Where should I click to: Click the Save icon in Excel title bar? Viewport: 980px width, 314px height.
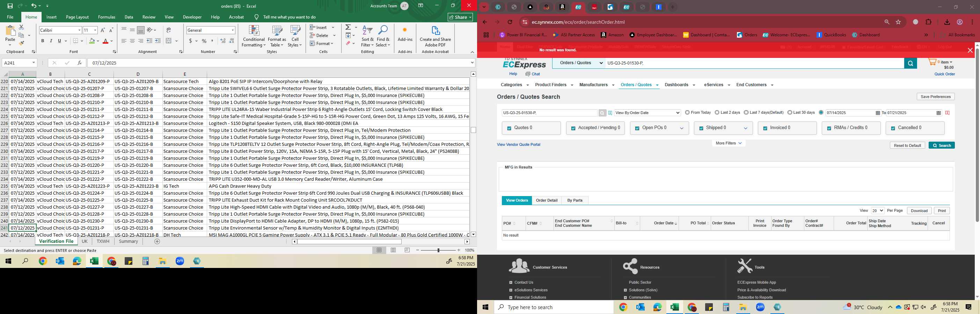10,6
